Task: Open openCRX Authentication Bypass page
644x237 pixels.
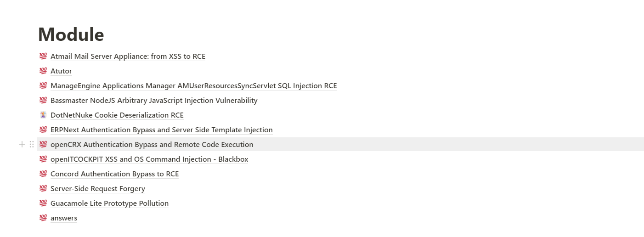Action: (152, 145)
